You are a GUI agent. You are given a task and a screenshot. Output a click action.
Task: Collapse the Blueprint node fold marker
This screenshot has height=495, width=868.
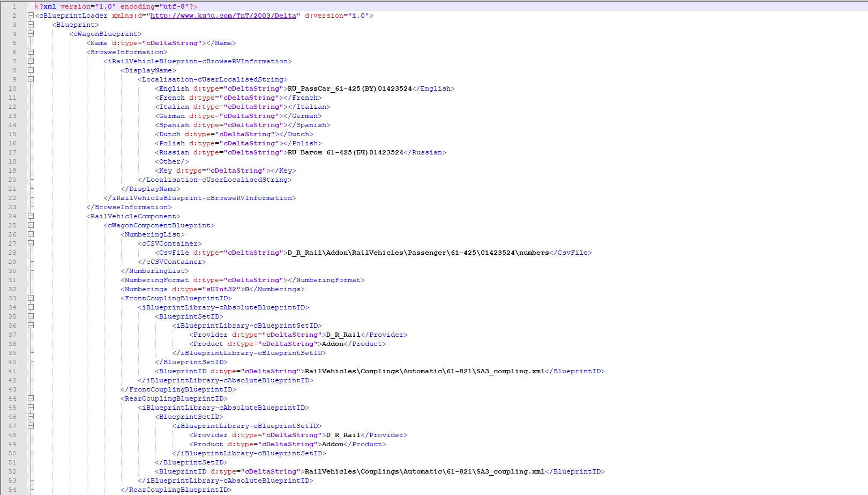pos(31,25)
